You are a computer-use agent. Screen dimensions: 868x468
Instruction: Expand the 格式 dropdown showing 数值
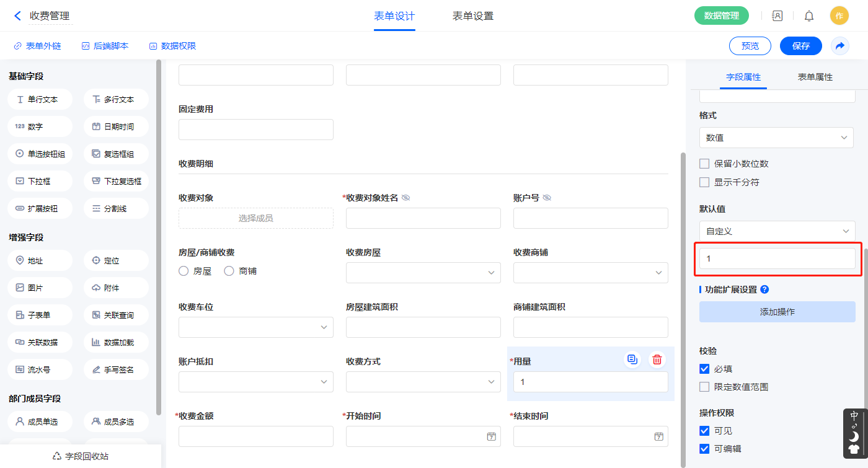pyautogui.click(x=776, y=138)
